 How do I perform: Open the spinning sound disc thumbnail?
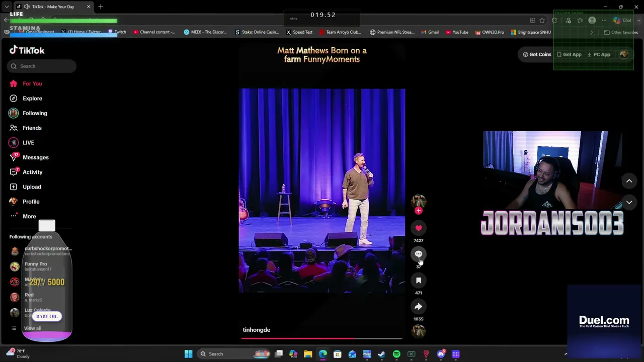(419, 331)
